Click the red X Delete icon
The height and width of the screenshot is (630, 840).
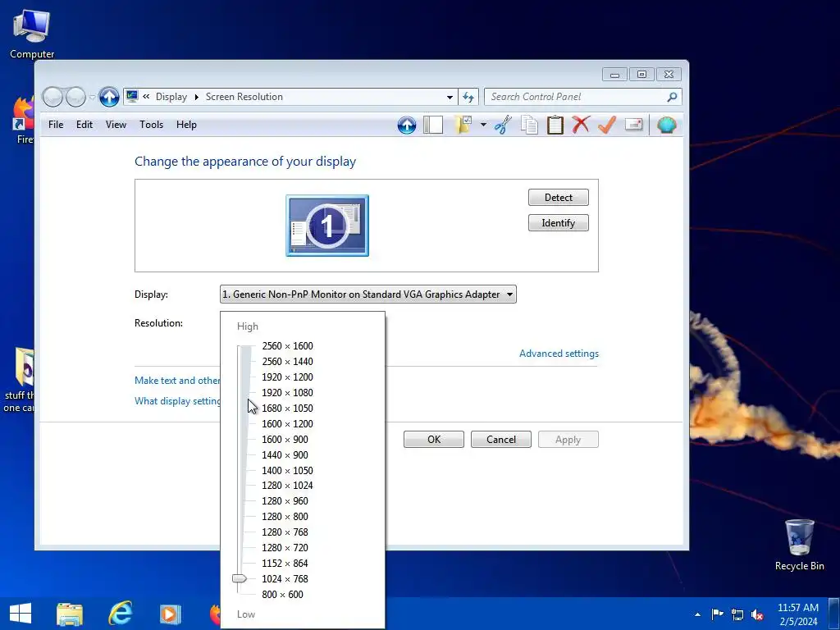tap(581, 125)
